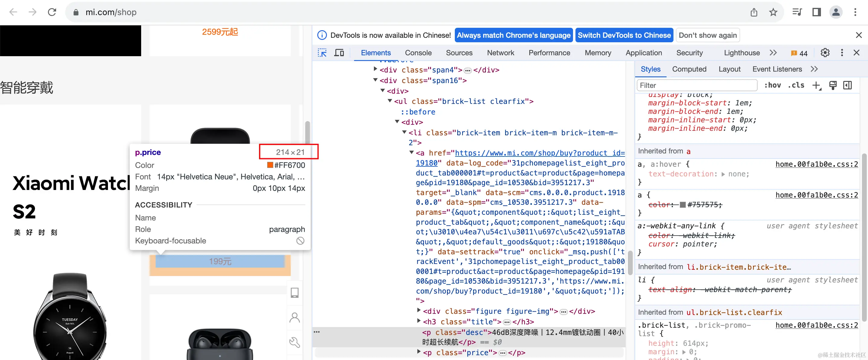The image size is (868, 360).
Task: Toggle the :hov element state panel
Action: pyautogui.click(x=772, y=85)
